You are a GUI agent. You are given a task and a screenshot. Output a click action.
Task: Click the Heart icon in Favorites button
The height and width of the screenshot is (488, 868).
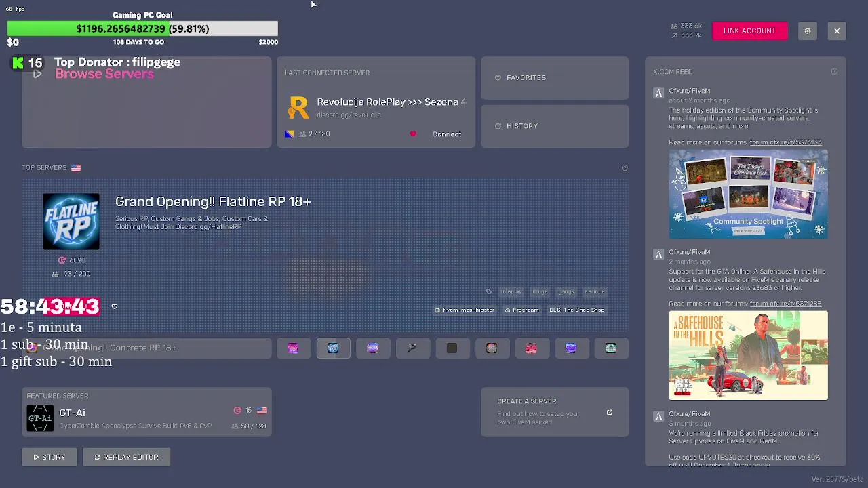click(498, 78)
